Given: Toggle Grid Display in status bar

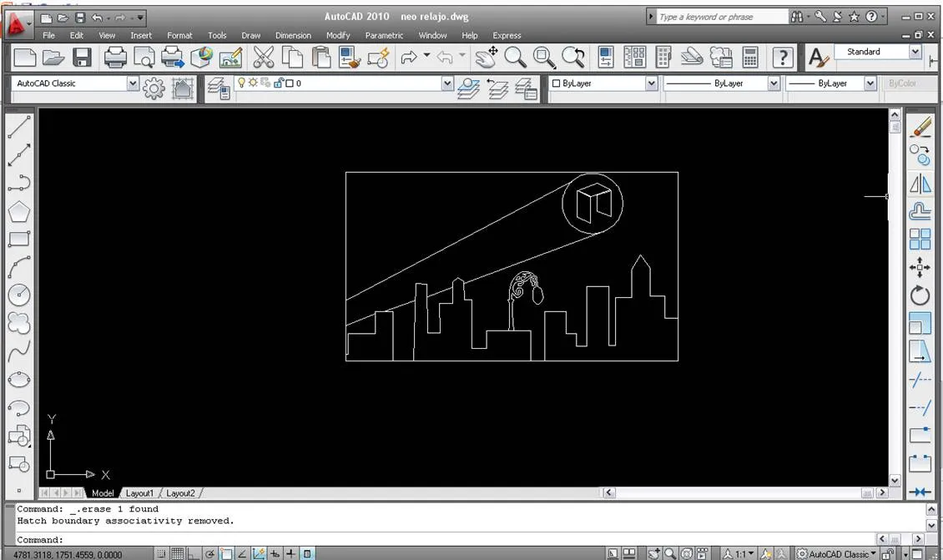Looking at the screenshot, I should [178, 554].
